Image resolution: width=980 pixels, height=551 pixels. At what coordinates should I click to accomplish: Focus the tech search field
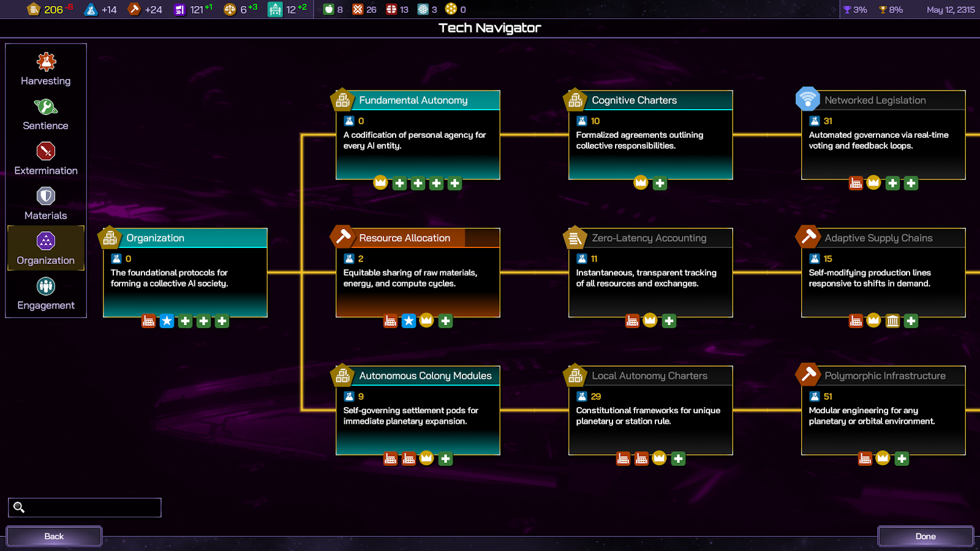coord(85,508)
